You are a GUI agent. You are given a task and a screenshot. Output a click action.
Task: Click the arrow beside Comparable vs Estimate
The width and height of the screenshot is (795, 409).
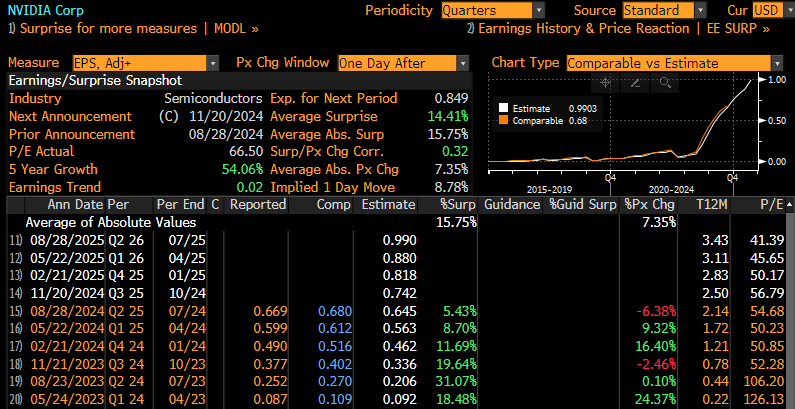pos(777,63)
